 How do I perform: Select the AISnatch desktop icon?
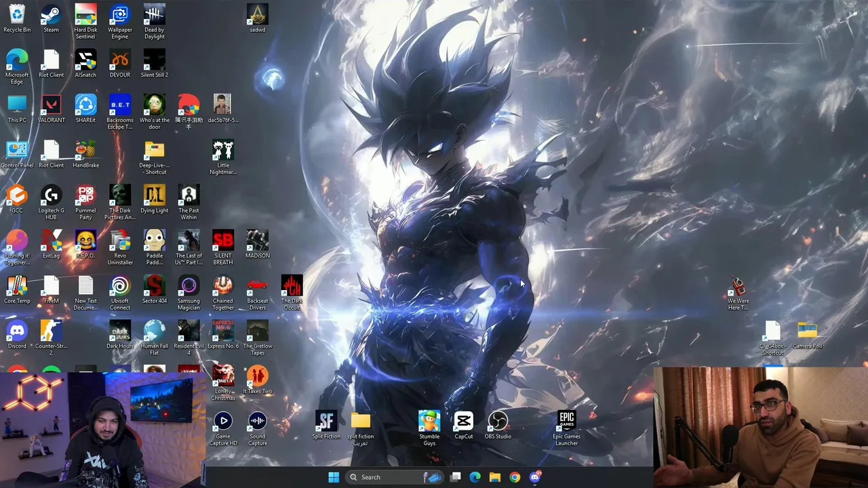[85, 64]
